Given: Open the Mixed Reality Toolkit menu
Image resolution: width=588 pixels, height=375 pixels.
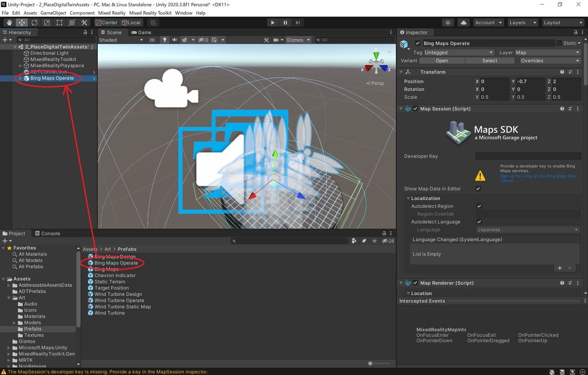Looking at the screenshot, I should 150,13.
